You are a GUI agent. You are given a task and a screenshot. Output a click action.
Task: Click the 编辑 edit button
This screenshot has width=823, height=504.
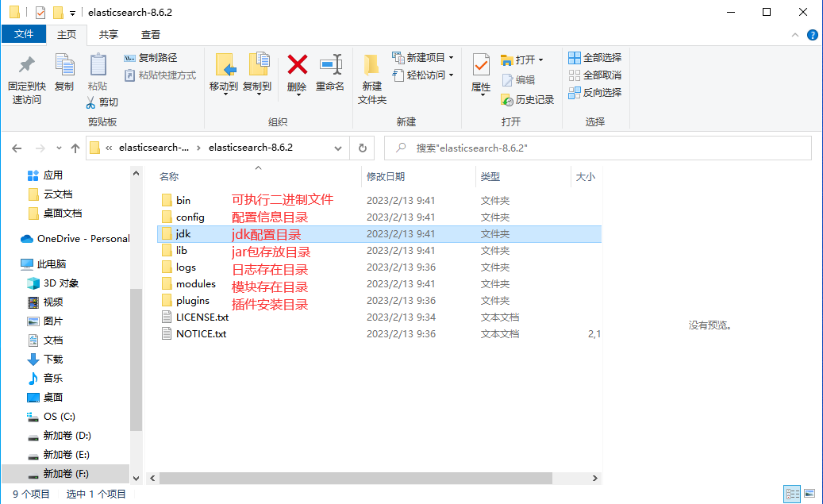coord(518,80)
